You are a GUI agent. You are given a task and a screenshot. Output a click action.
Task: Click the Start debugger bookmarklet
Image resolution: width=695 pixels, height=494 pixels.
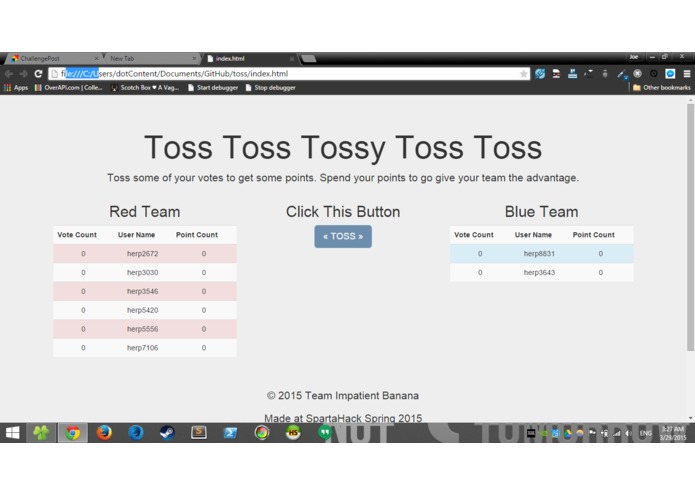pyautogui.click(x=213, y=88)
